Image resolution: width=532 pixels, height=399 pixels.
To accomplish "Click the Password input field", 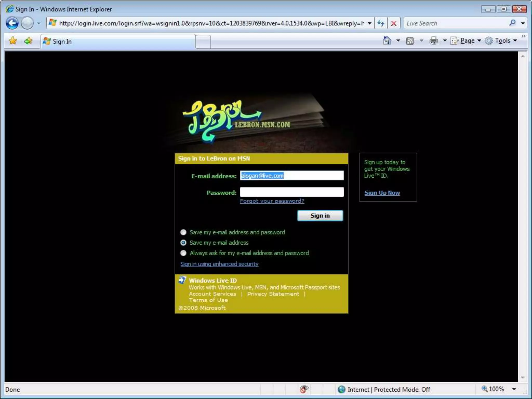I will point(292,192).
